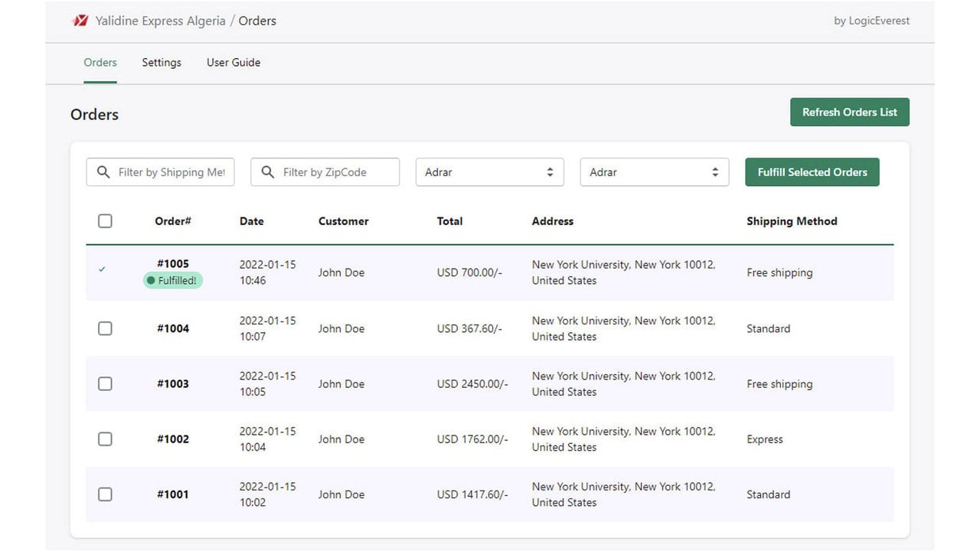980x551 pixels.
Task: Click order number #1005
Action: (173, 264)
